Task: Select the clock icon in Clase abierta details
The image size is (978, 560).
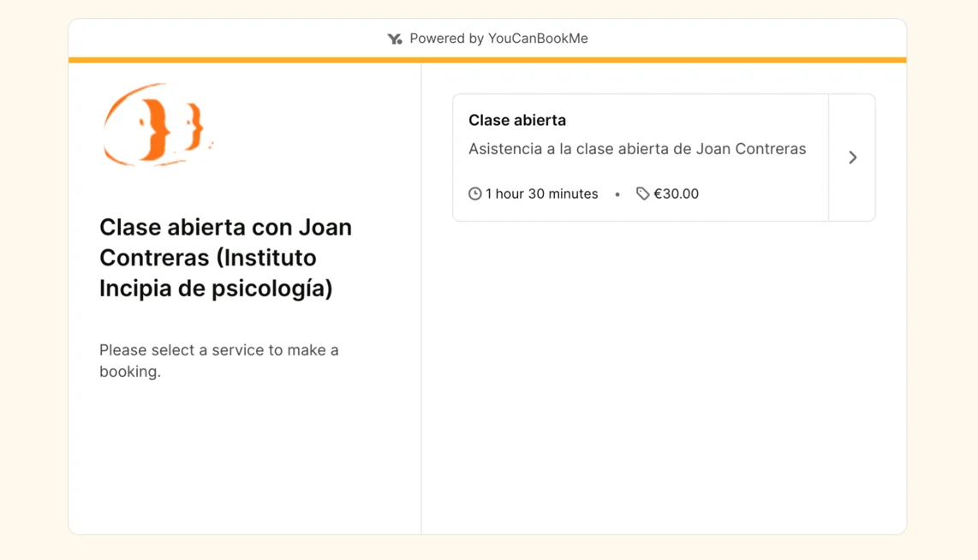Action: [x=474, y=194]
